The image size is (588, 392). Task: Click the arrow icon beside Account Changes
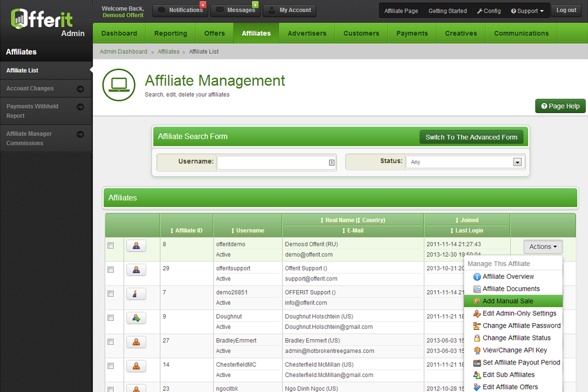pyautogui.click(x=80, y=89)
